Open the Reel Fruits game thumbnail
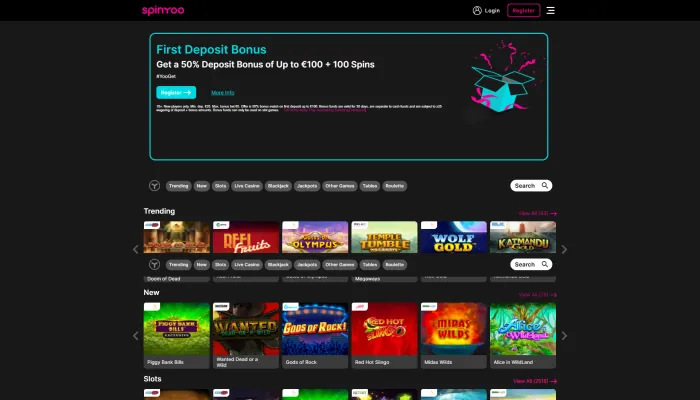Viewport: 700px width, 400px height. point(246,237)
